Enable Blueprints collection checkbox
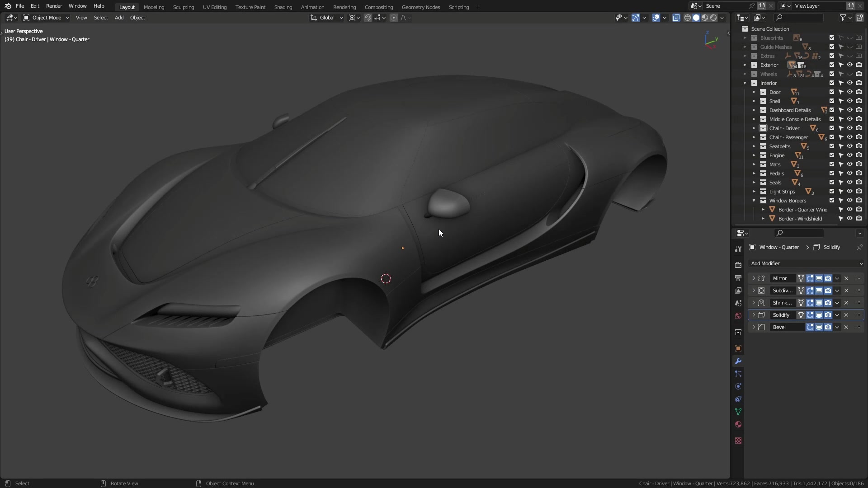This screenshot has width=868, height=488. (832, 38)
